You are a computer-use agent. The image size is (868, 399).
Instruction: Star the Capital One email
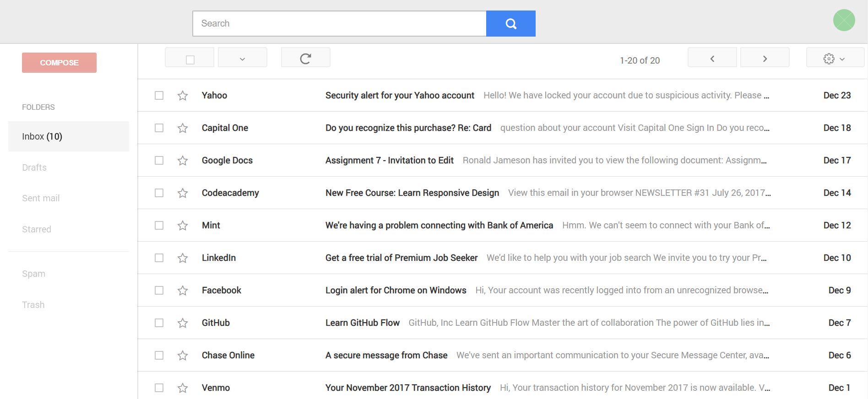(x=183, y=128)
